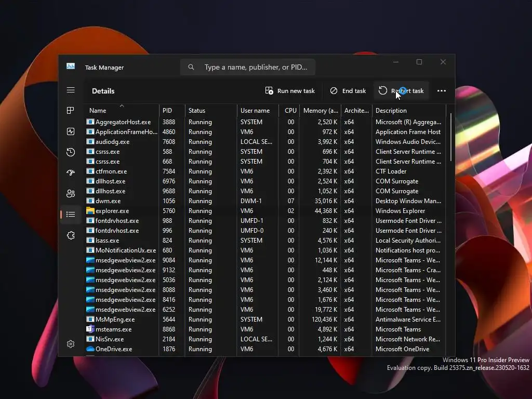Click icon of msedgewebview2.exe PID 6252
Viewport: 532px width, 399px height.
(x=90, y=310)
